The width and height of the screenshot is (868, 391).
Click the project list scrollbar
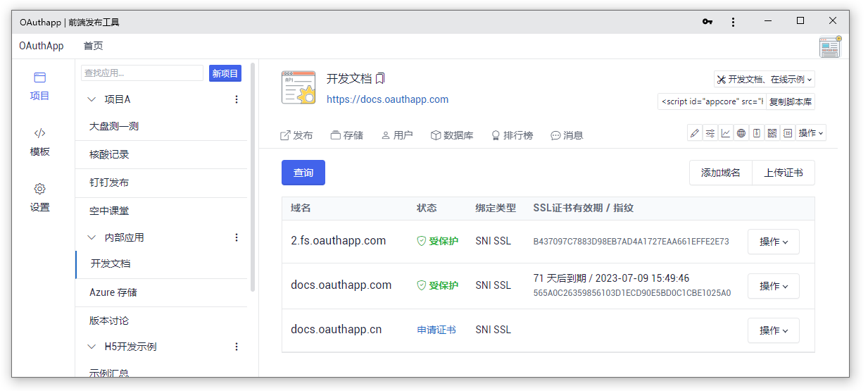pos(253,177)
